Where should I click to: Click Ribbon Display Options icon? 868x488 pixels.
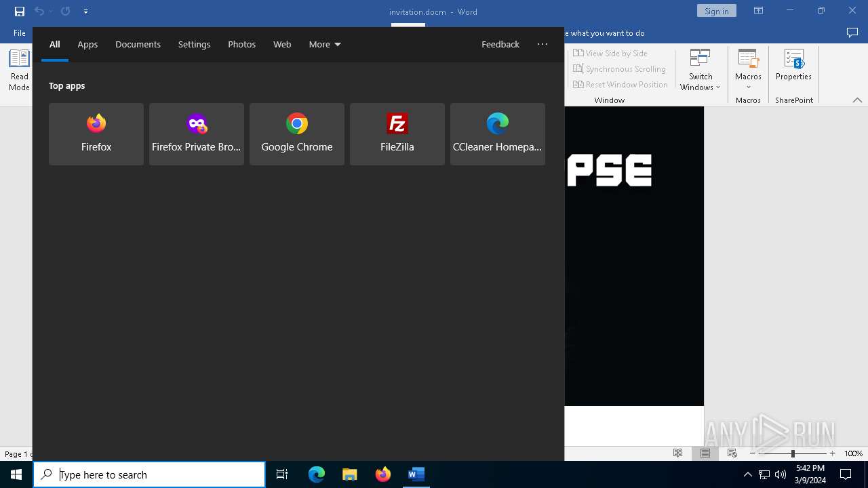click(758, 11)
